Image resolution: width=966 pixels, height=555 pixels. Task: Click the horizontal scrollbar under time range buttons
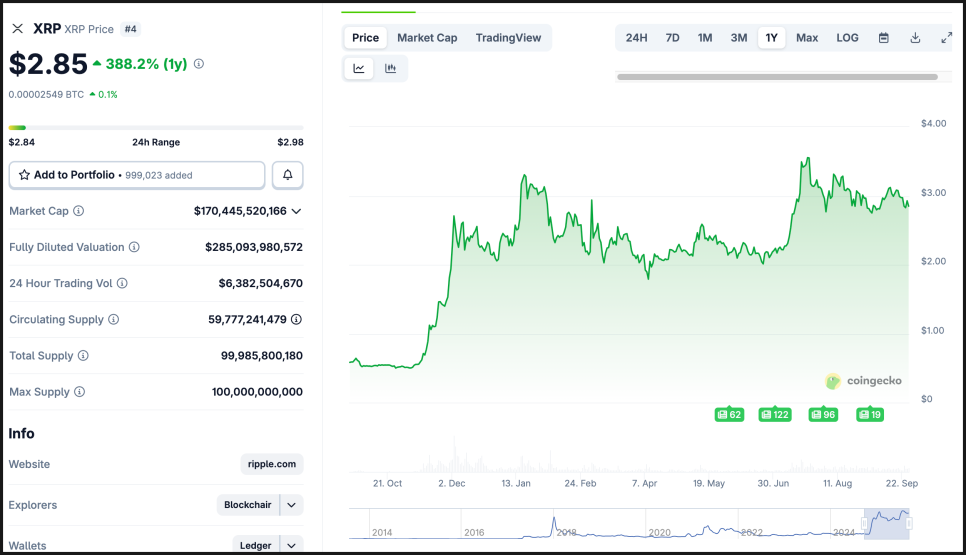777,77
